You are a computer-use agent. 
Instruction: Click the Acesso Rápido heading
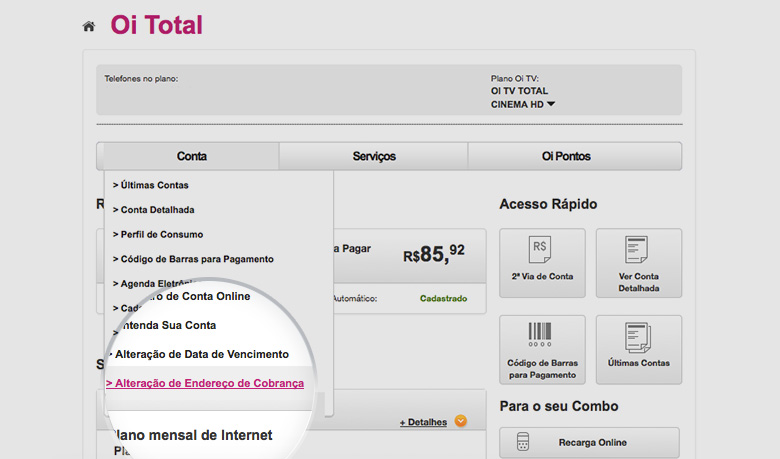(548, 204)
